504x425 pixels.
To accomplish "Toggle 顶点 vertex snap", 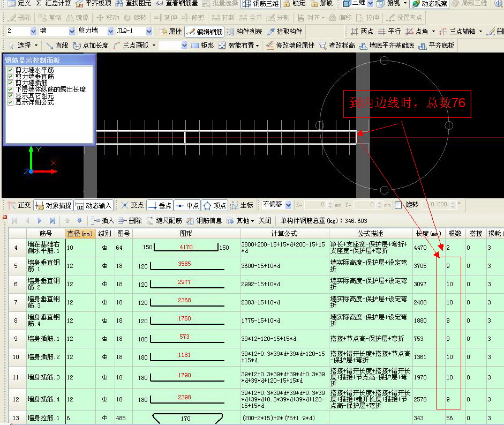I will (x=215, y=205).
